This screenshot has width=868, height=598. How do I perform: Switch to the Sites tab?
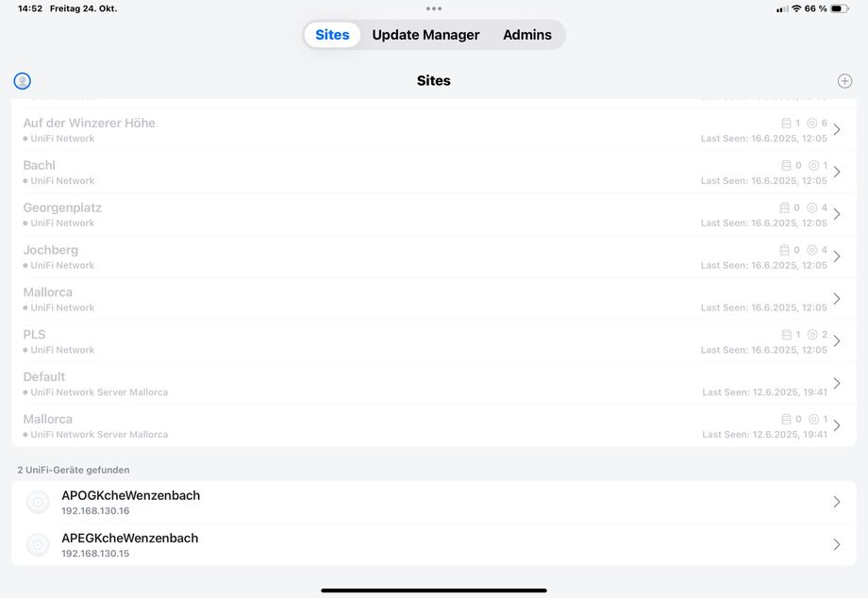pos(332,35)
